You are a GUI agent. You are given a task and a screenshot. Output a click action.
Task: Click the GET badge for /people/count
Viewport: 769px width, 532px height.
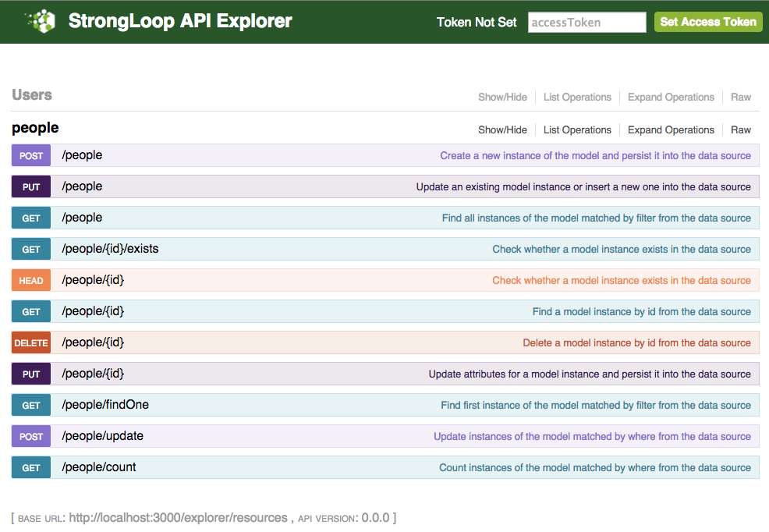pos(30,467)
